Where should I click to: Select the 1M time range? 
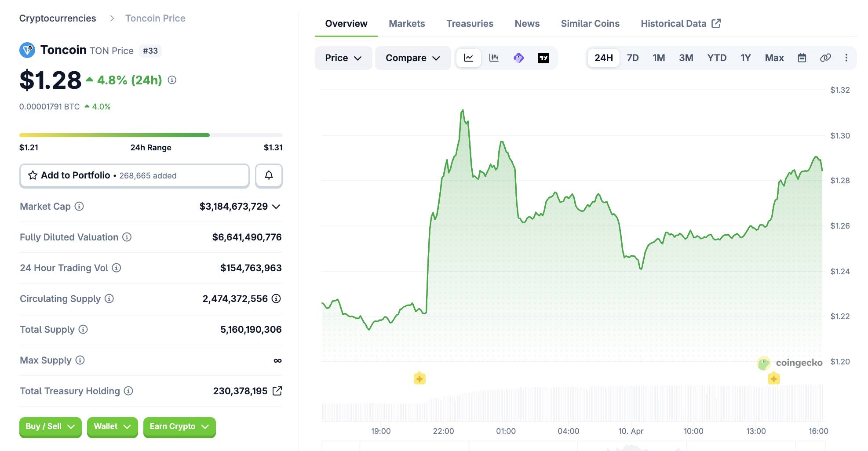pos(658,58)
